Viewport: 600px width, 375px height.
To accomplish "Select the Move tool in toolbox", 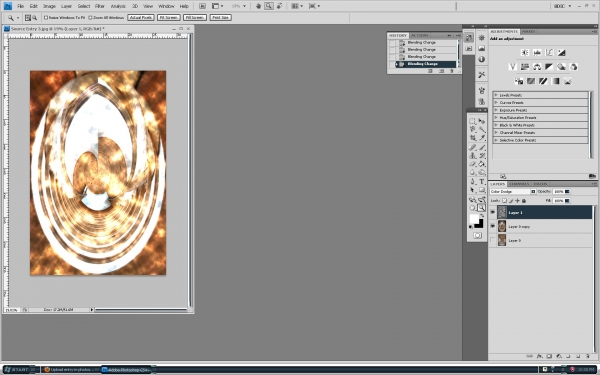I will click(482, 121).
